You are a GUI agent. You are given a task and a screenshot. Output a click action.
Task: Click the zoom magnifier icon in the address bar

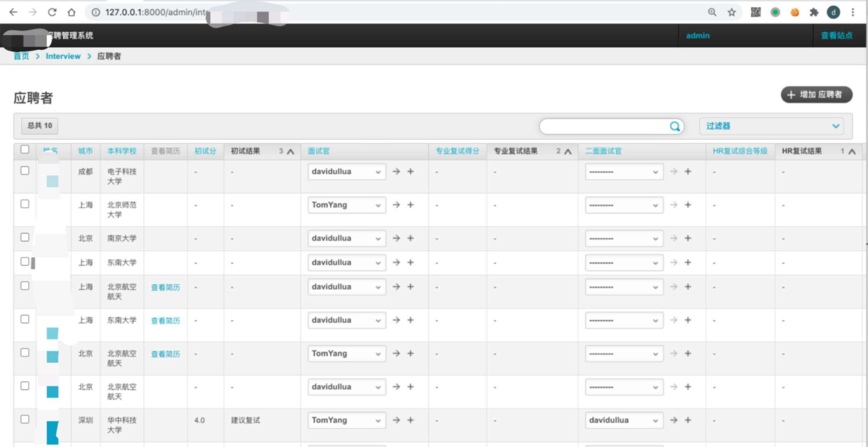click(712, 12)
